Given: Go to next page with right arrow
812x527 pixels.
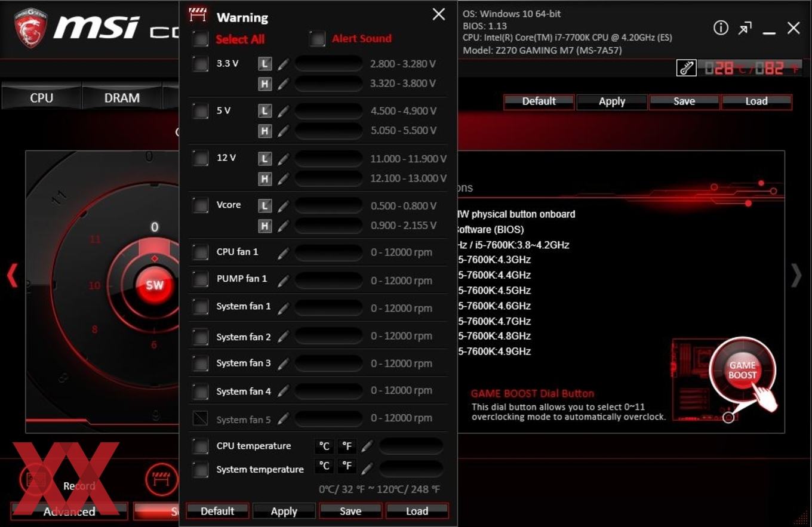Looking at the screenshot, I should tap(796, 275).
